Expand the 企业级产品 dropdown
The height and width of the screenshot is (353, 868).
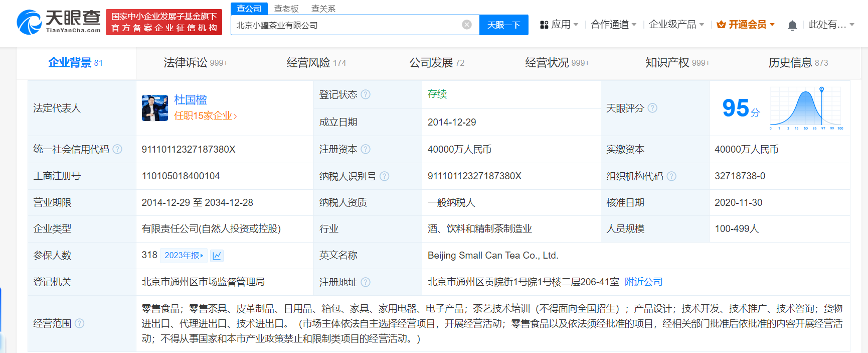point(676,25)
